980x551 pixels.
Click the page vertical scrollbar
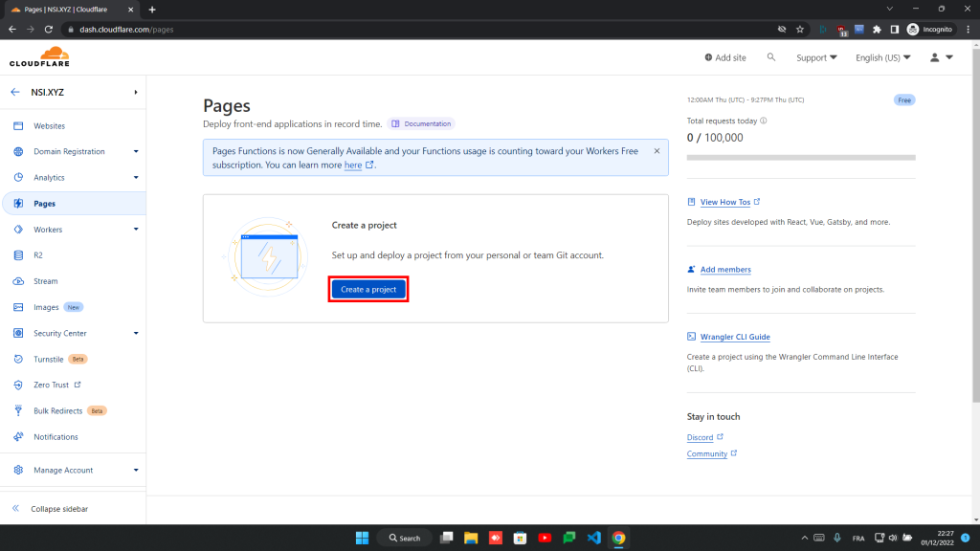click(975, 225)
